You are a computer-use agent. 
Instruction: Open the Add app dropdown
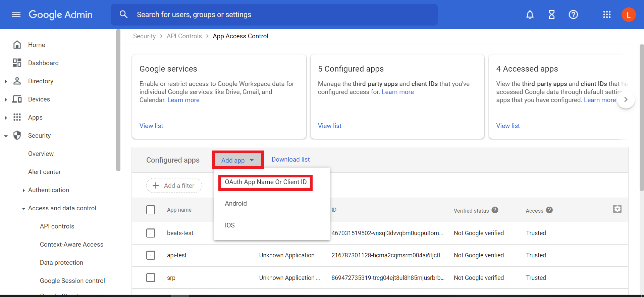click(238, 160)
